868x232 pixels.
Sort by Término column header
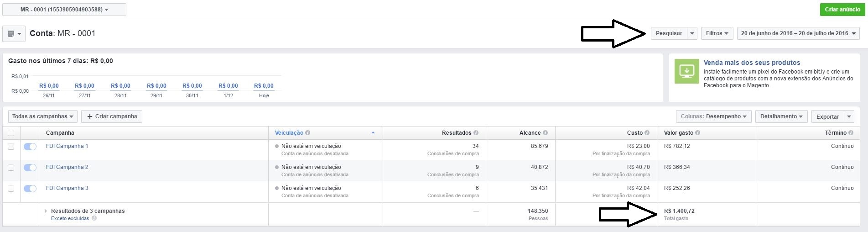click(836, 133)
